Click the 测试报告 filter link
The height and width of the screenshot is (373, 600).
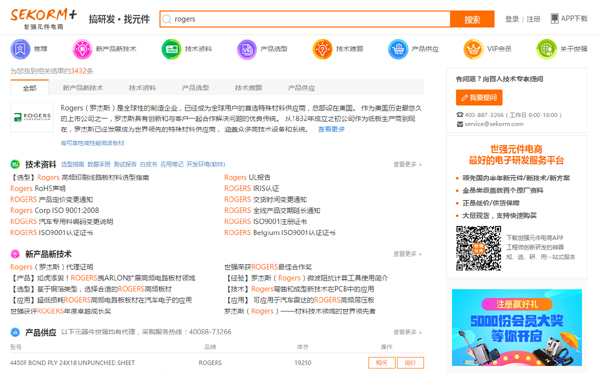(x=125, y=165)
